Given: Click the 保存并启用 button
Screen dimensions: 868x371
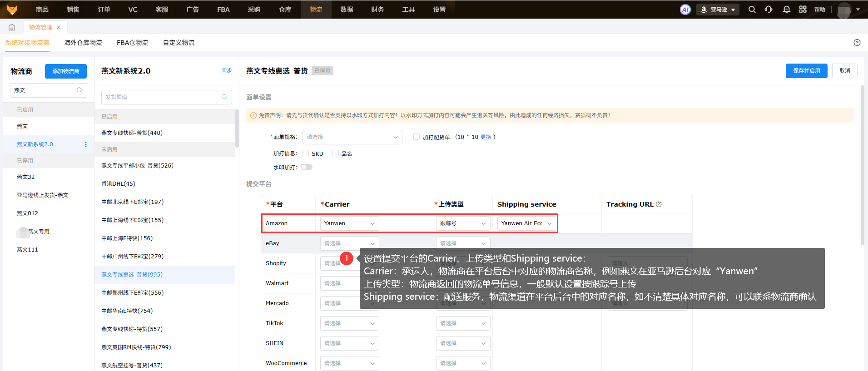Looking at the screenshot, I should pyautogui.click(x=806, y=71).
